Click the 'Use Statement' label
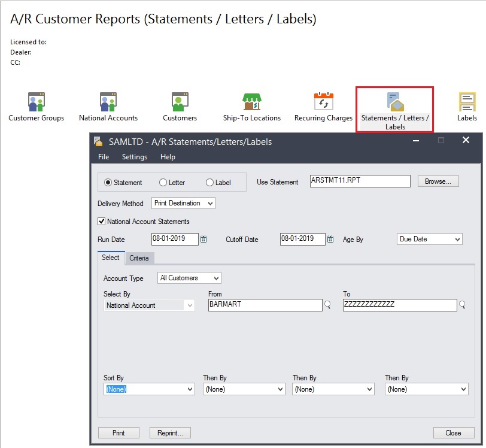 point(277,182)
